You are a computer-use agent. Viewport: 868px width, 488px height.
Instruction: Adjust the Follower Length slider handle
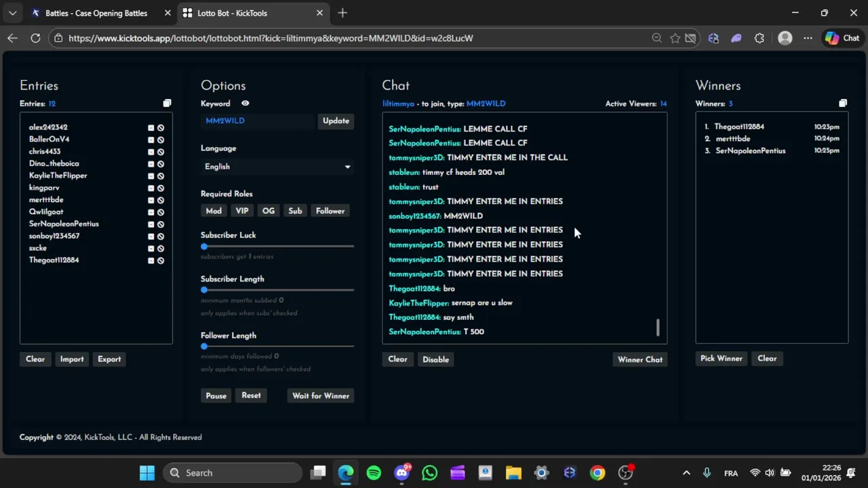(204, 346)
